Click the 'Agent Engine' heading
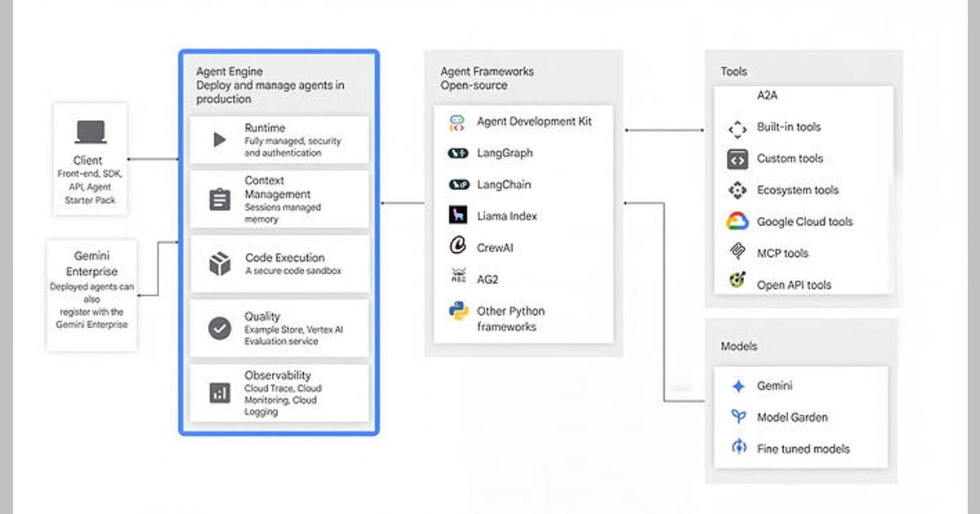This screenshot has height=514, width=980. pyautogui.click(x=230, y=72)
